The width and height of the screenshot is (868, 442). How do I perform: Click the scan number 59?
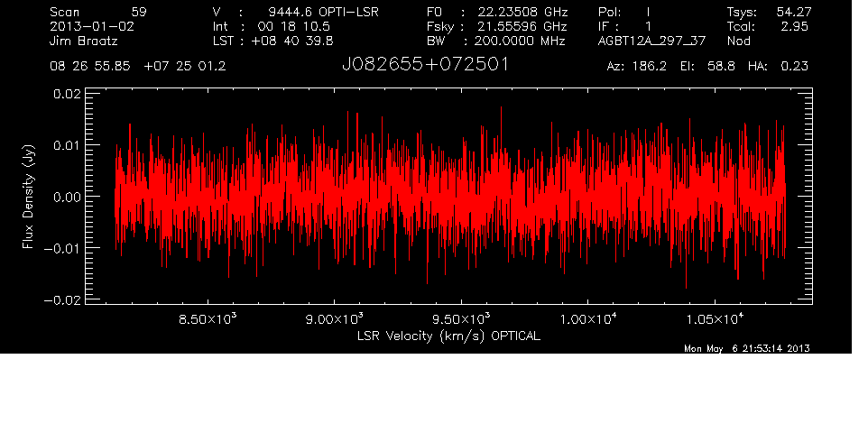tap(139, 12)
